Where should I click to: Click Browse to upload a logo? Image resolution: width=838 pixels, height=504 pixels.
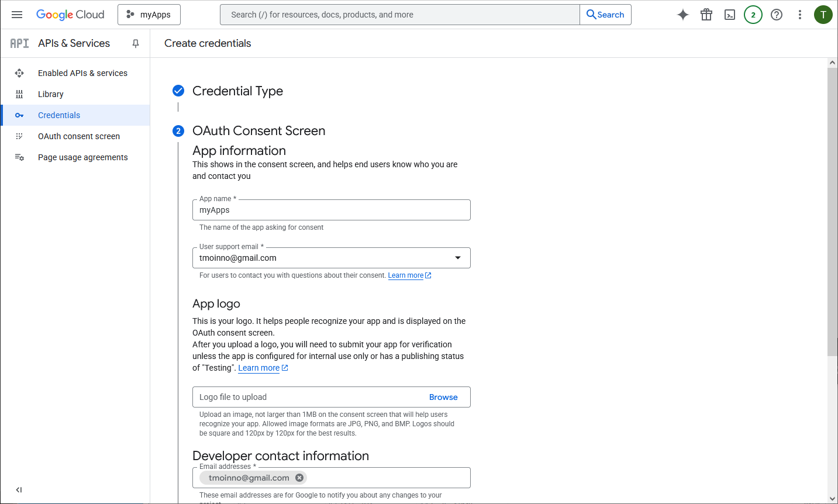tap(443, 397)
